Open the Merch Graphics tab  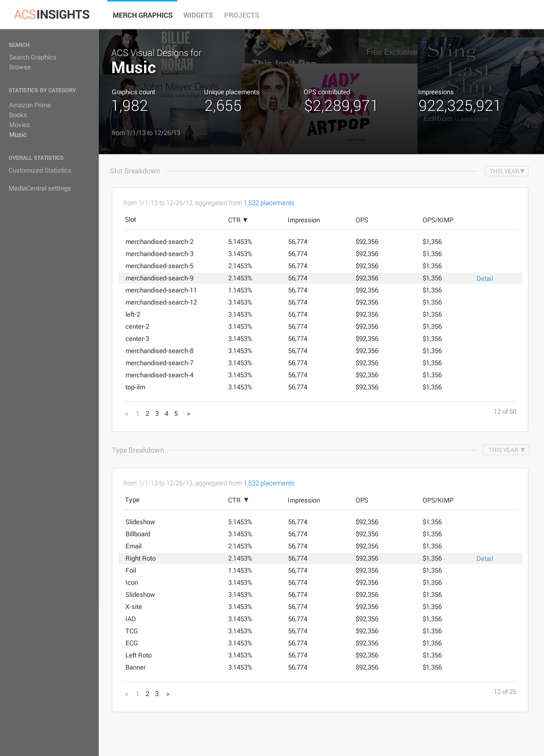tap(143, 16)
